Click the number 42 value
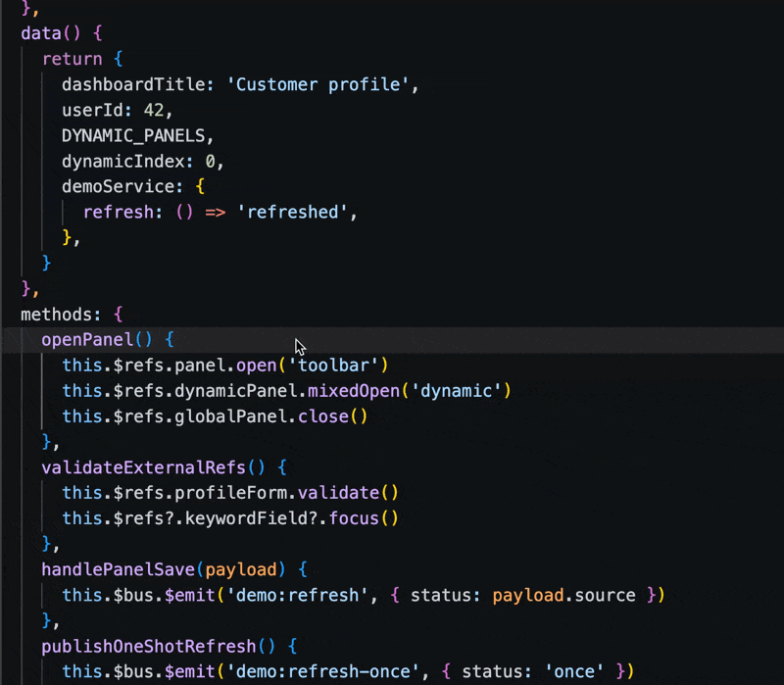This screenshot has height=685, width=784. click(154, 110)
